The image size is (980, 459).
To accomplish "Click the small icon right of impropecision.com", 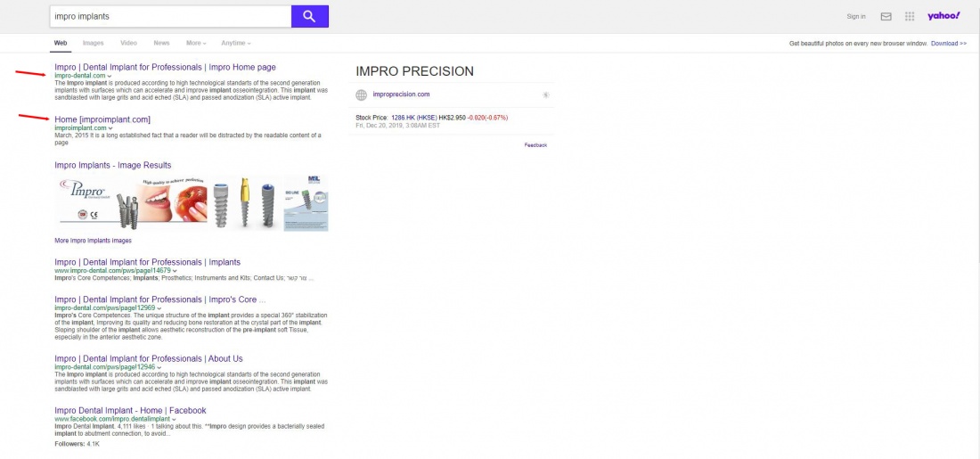I will pos(546,94).
